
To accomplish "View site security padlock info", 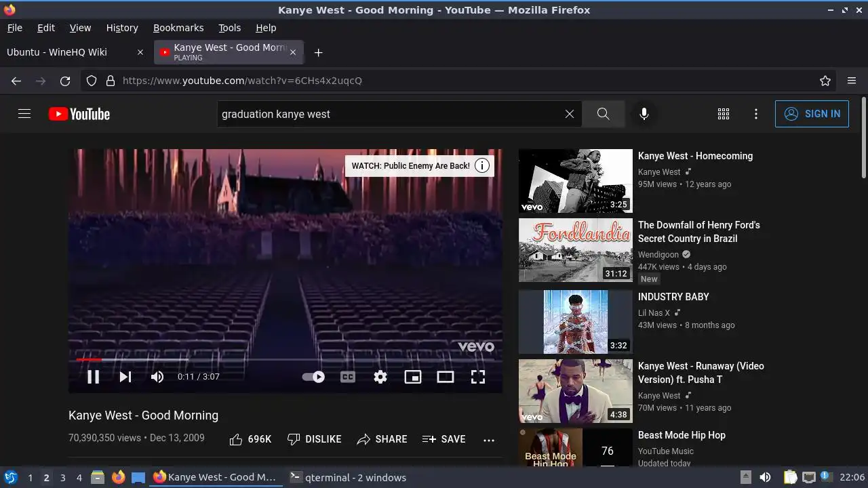I will [111, 81].
